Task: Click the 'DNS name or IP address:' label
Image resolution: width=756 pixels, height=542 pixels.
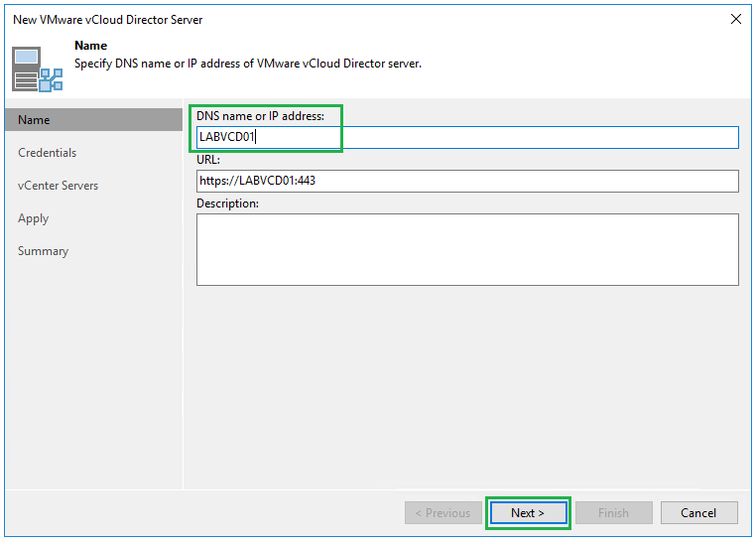Action: pyautogui.click(x=260, y=116)
